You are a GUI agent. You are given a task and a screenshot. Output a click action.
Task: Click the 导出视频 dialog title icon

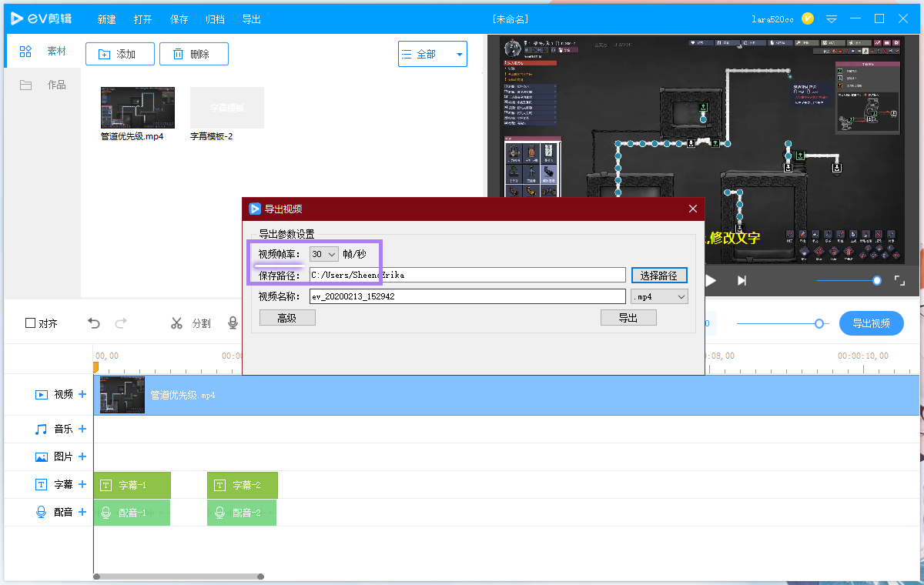point(256,209)
